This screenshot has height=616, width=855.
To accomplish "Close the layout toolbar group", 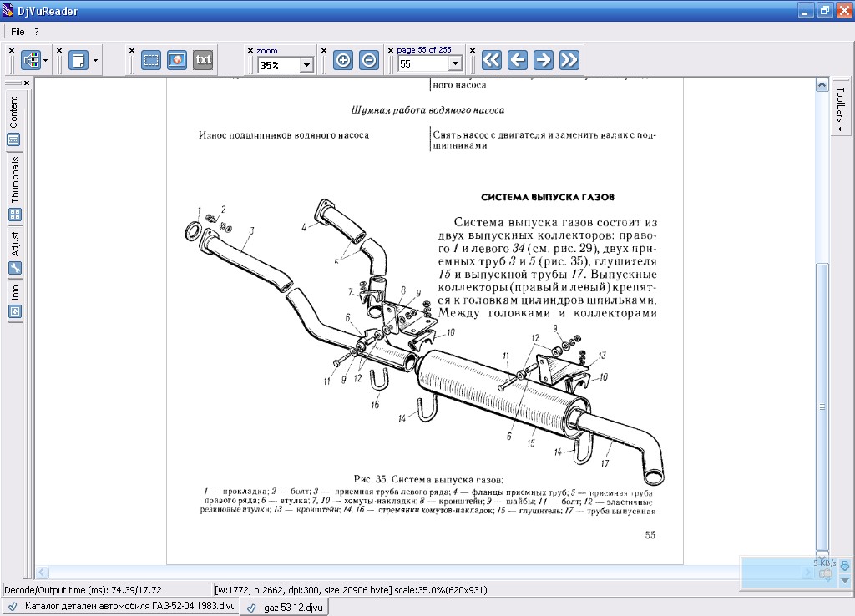I will (x=12, y=50).
